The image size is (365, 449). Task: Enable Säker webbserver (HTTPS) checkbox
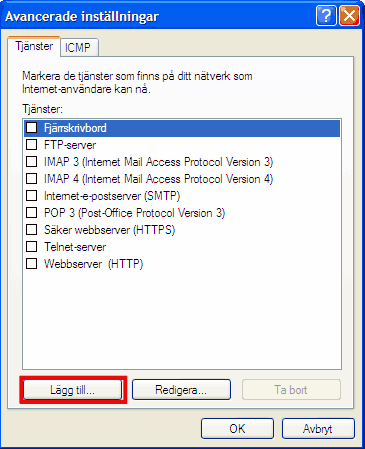(x=32, y=230)
